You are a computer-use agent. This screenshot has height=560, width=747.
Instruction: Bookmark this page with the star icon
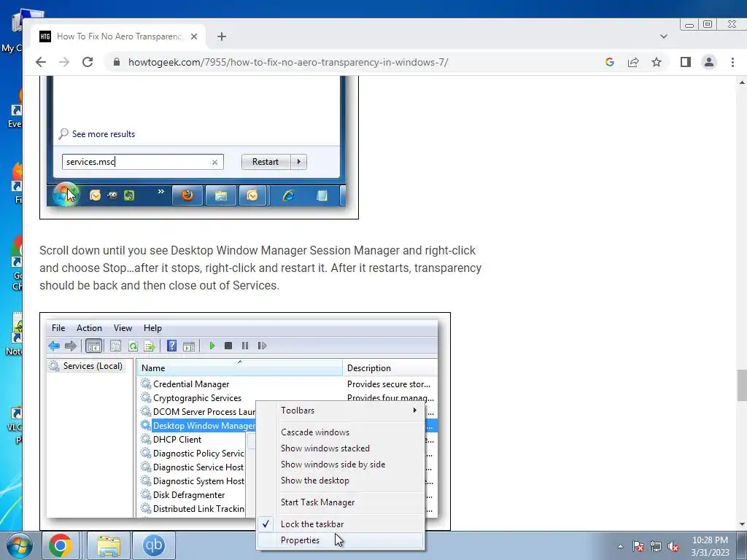657,62
